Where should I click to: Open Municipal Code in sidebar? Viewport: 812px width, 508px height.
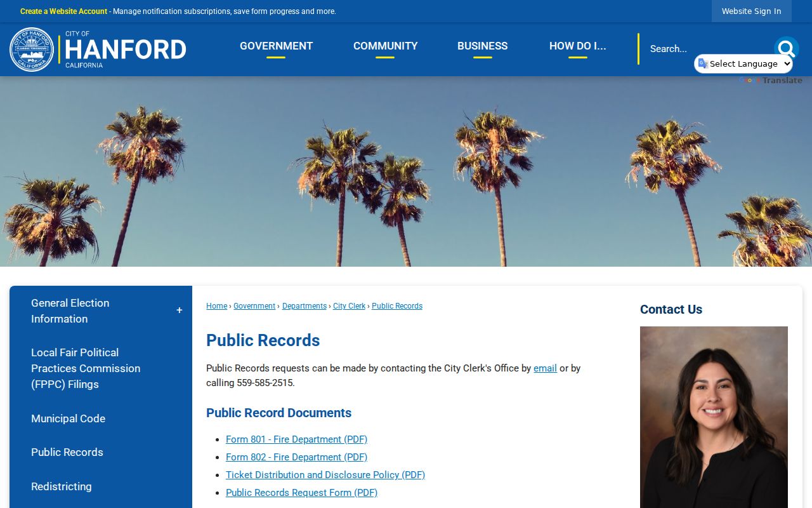(68, 418)
